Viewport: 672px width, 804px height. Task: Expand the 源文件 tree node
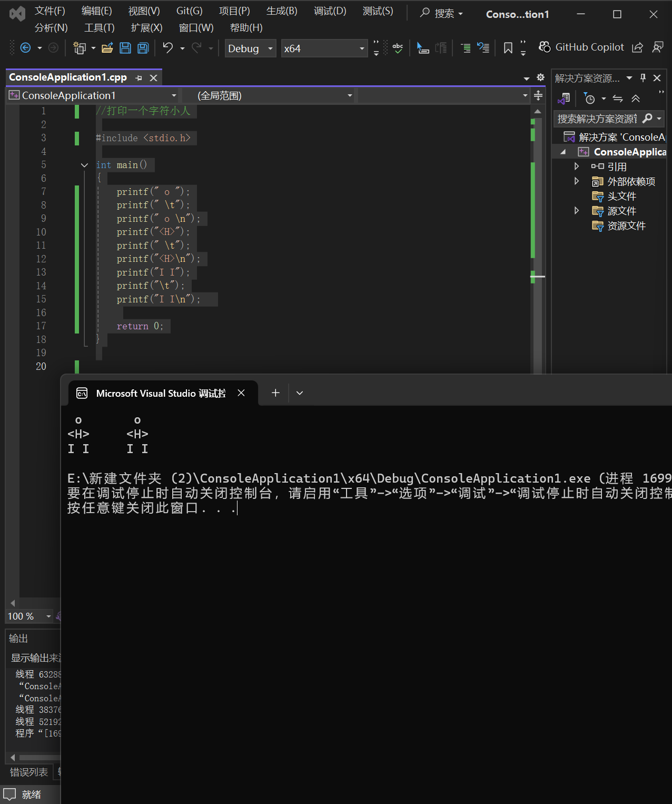coord(577,211)
